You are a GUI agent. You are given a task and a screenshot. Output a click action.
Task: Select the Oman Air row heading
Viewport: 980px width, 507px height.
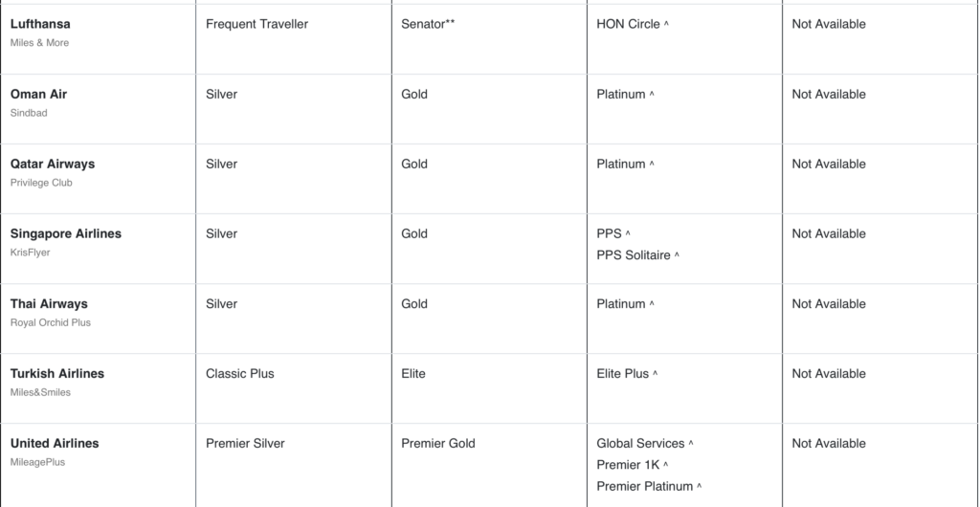[x=38, y=95]
